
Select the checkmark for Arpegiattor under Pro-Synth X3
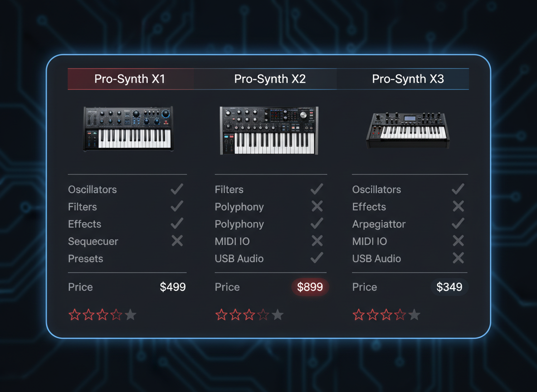pos(458,224)
